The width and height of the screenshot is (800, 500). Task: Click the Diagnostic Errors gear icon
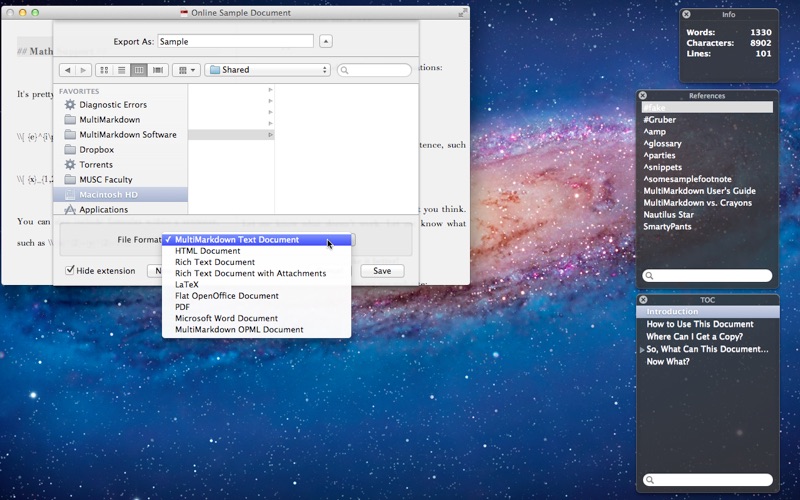click(x=70, y=105)
